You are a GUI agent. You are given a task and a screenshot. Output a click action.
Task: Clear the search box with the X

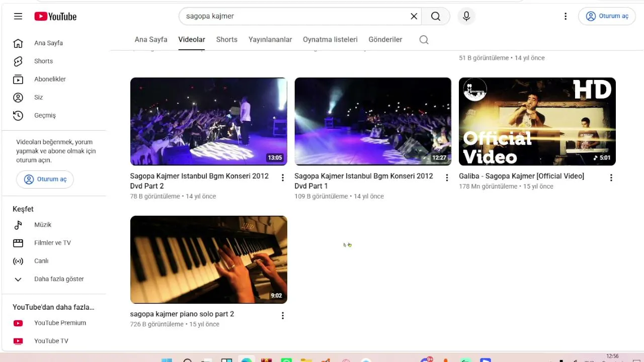pyautogui.click(x=414, y=16)
